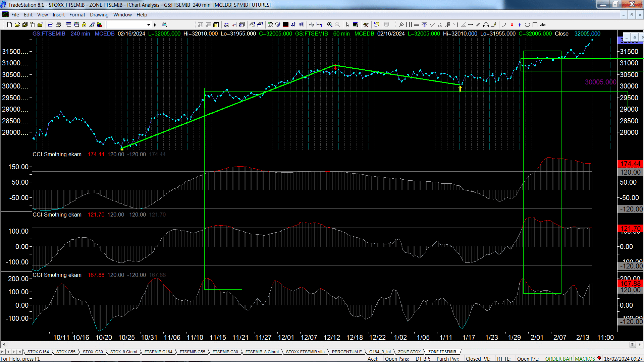Click the New document icon
The width and height of the screenshot is (644, 362).
tap(9, 24)
